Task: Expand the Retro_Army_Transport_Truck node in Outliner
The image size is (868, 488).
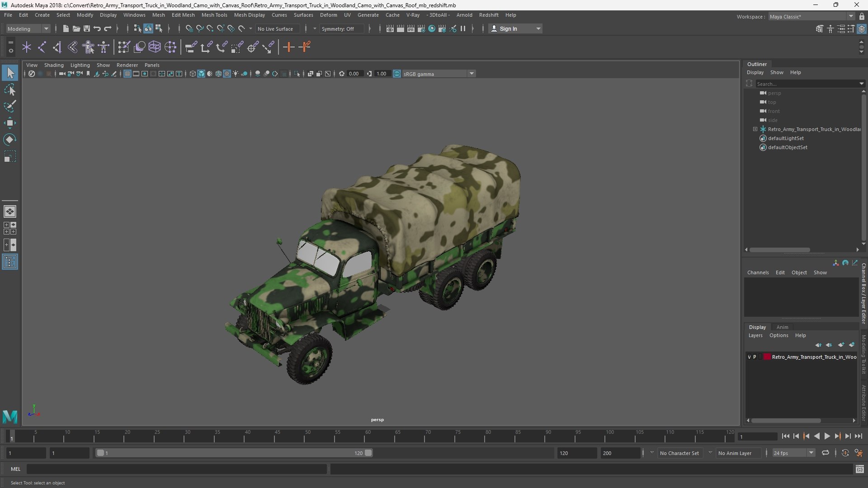Action: point(755,129)
